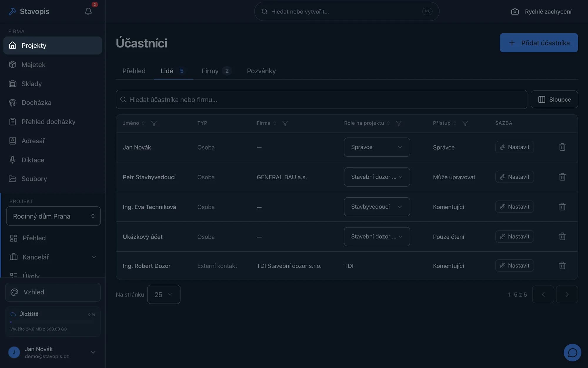The width and height of the screenshot is (588, 368).
Task: Open the chat support bubble
Action: click(572, 352)
